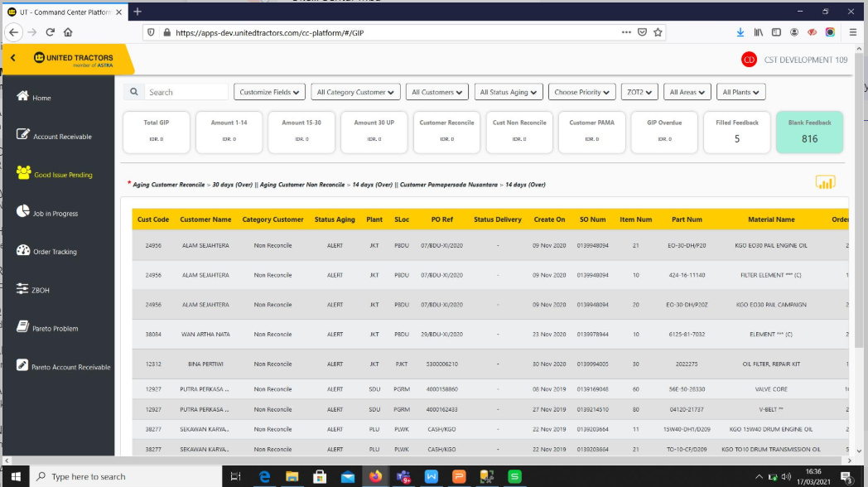868x487 pixels.
Task: Expand All Status Aging dropdown
Action: [509, 92]
